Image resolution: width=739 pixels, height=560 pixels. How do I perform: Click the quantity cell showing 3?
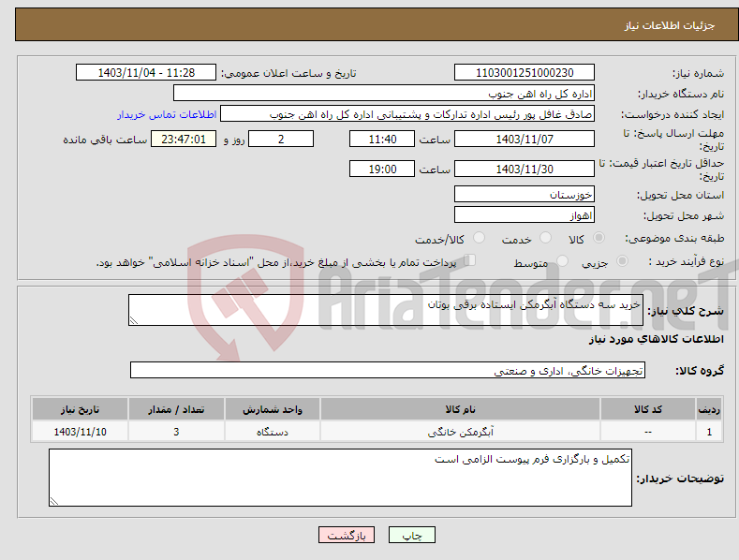(x=176, y=432)
